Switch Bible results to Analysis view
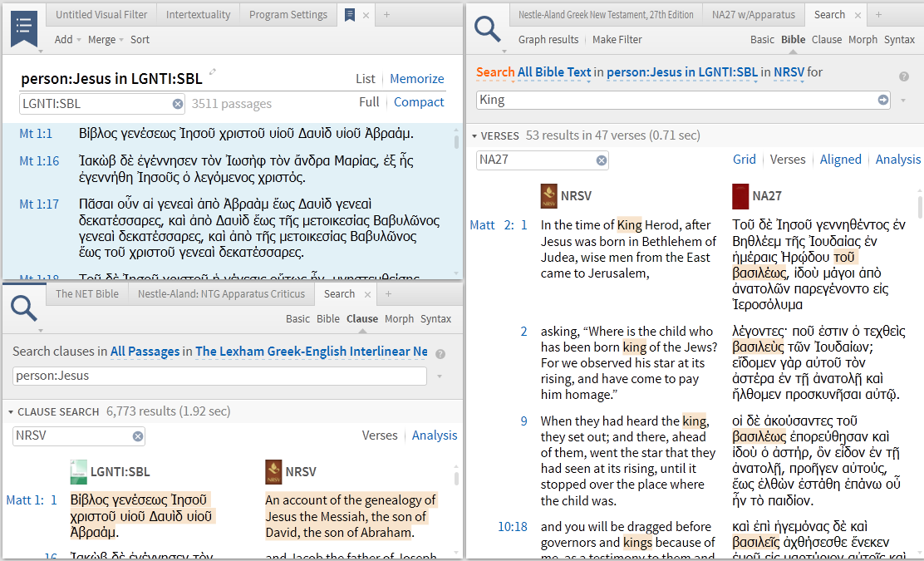 (898, 159)
